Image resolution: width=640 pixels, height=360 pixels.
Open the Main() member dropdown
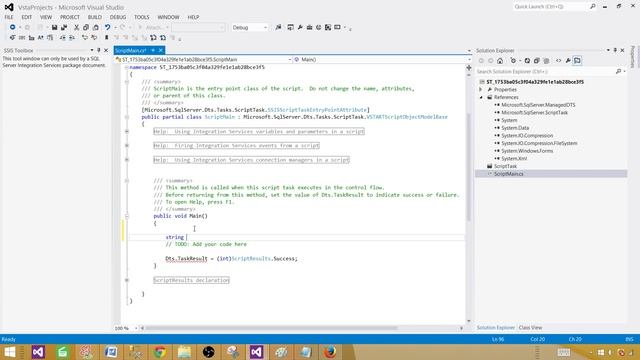tap(382, 59)
